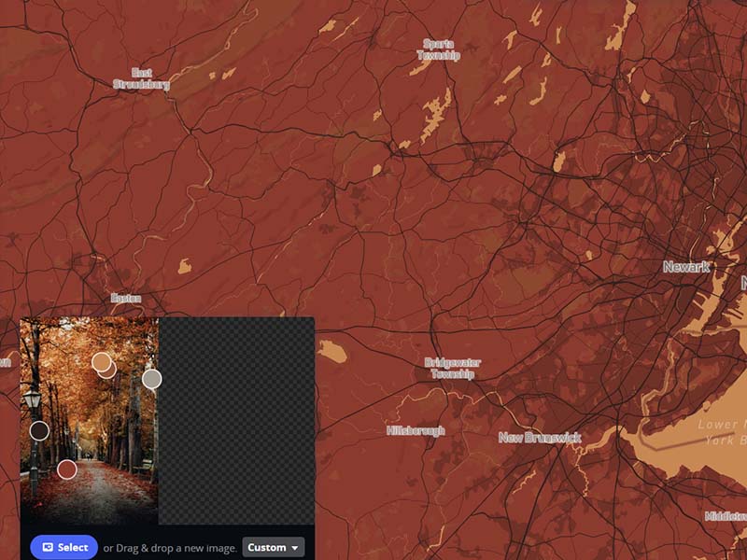The height and width of the screenshot is (560, 747).
Task: Select the dark brown color picker circle
Action: pos(39,431)
